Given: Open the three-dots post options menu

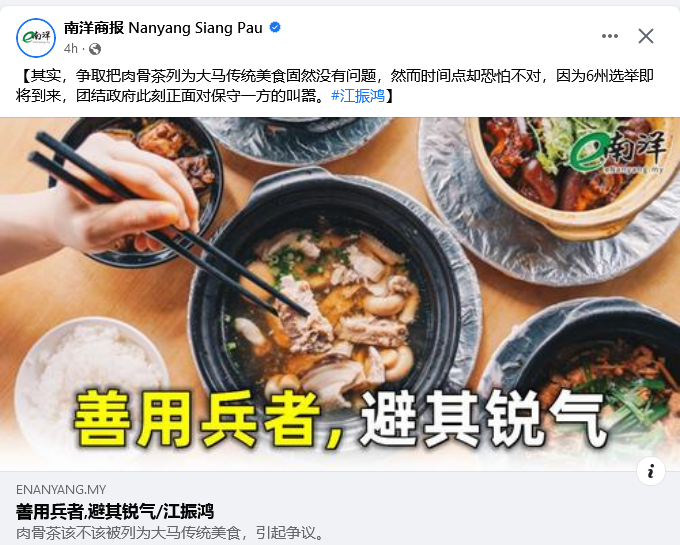Looking at the screenshot, I should (x=610, y=36).
